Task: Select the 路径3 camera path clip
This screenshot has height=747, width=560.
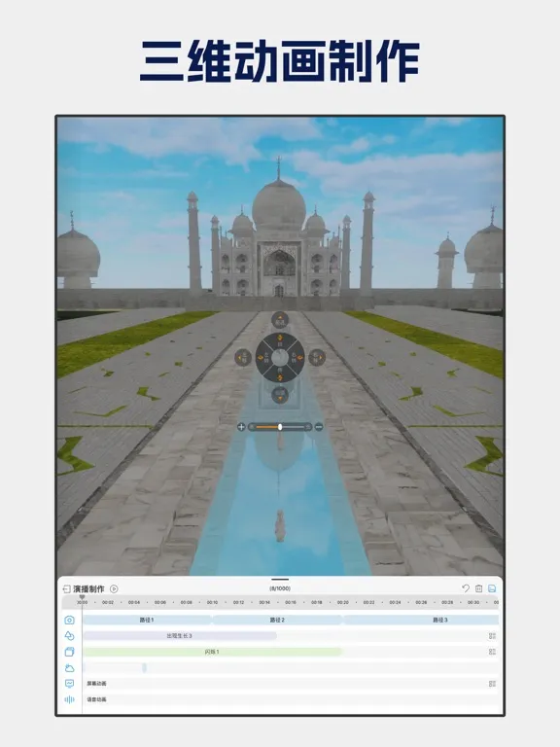Action: click(421, 620)
